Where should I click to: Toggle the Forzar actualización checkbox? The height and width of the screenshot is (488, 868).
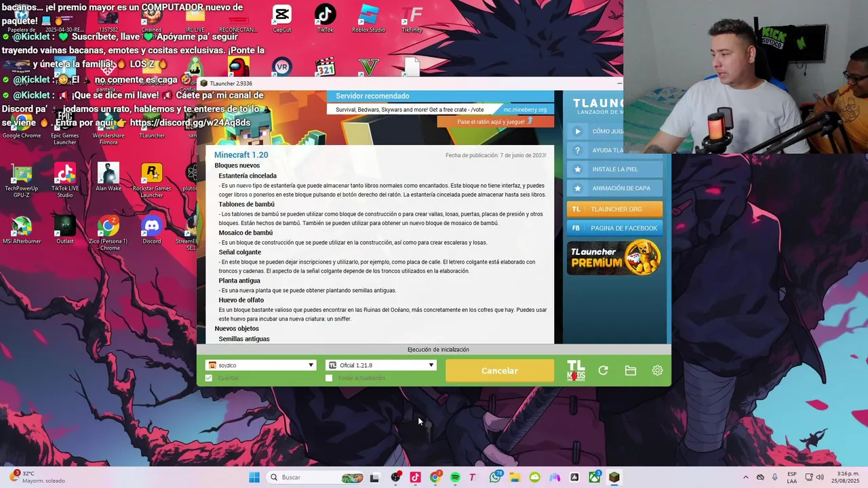[x=329, y=378]
